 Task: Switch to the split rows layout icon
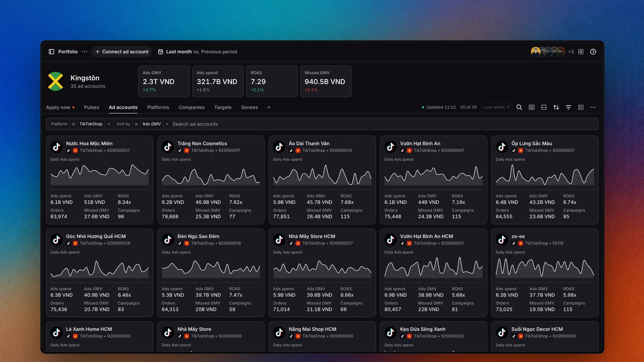(x=544, y=107)
